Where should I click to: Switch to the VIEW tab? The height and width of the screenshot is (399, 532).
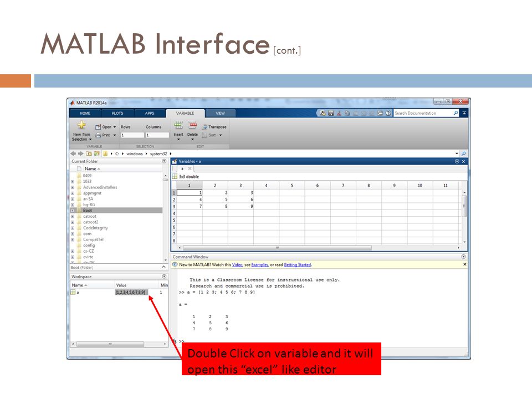(220, 113)
